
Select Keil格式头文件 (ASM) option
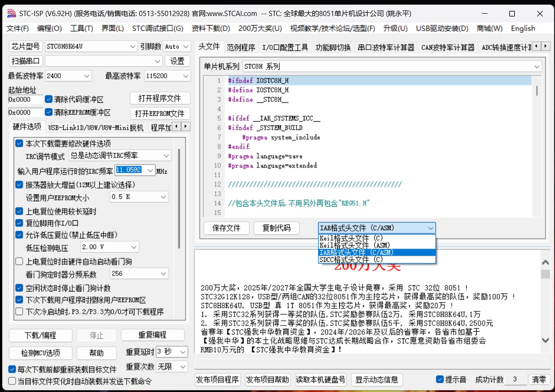[377, 245]
